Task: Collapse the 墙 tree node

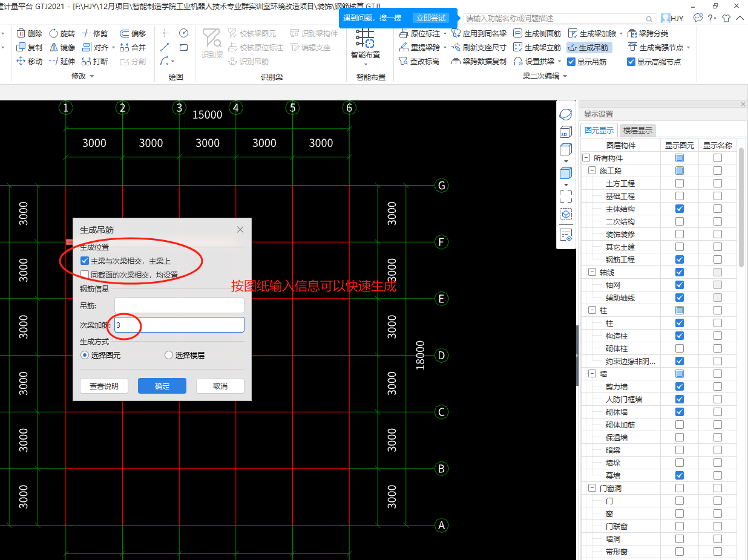Action: coord(593,374)
